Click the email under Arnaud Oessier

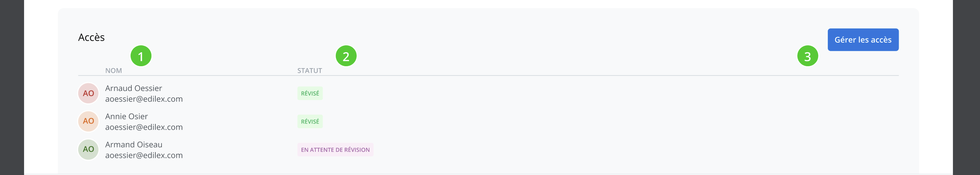click(x=144, y=99)
